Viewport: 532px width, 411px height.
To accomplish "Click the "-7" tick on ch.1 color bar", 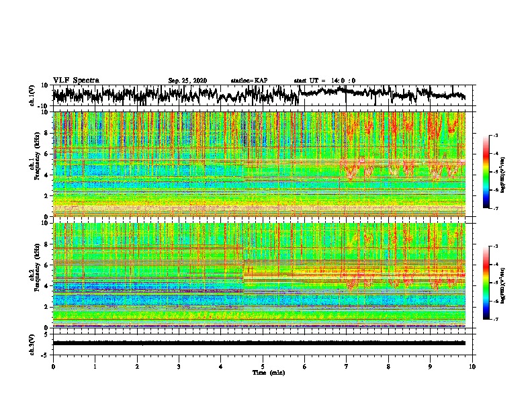I will (495, 208).
